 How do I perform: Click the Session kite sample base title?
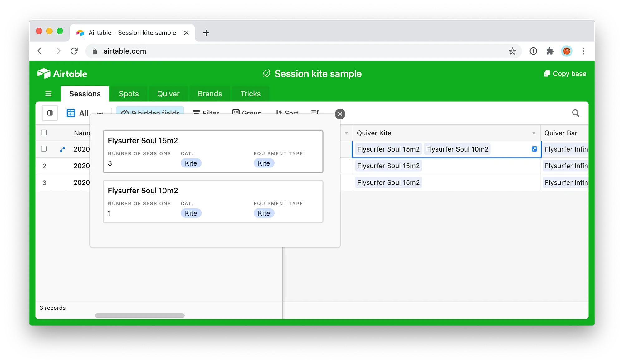pos(318,74)
